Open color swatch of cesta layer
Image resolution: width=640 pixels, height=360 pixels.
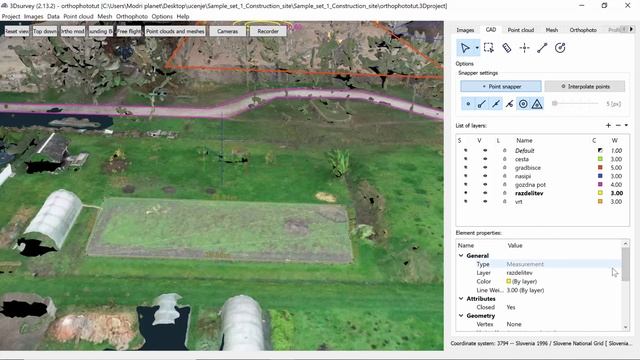tap(600, 159)
